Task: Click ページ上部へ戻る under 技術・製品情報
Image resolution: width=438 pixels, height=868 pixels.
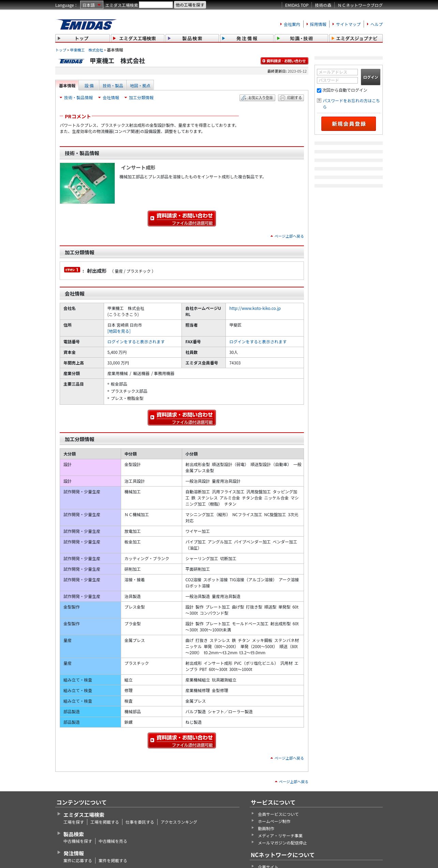Action: click(x=289, y=236)
